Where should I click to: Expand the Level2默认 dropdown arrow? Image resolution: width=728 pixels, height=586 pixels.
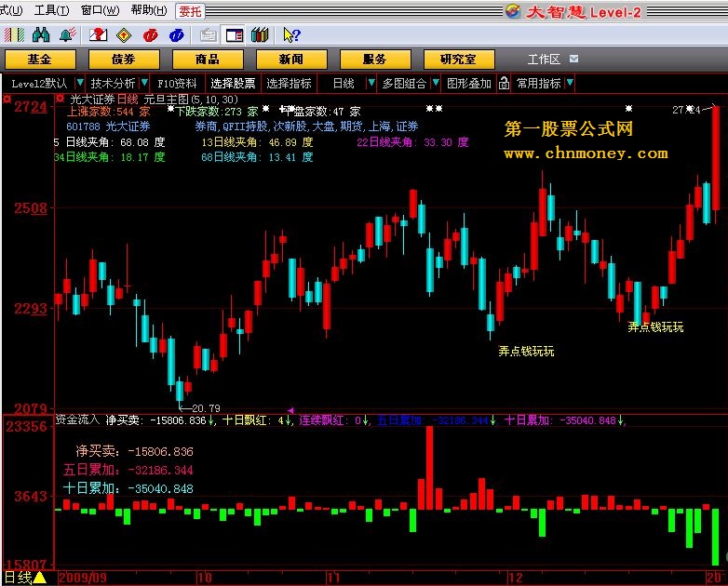click(80, 83)
